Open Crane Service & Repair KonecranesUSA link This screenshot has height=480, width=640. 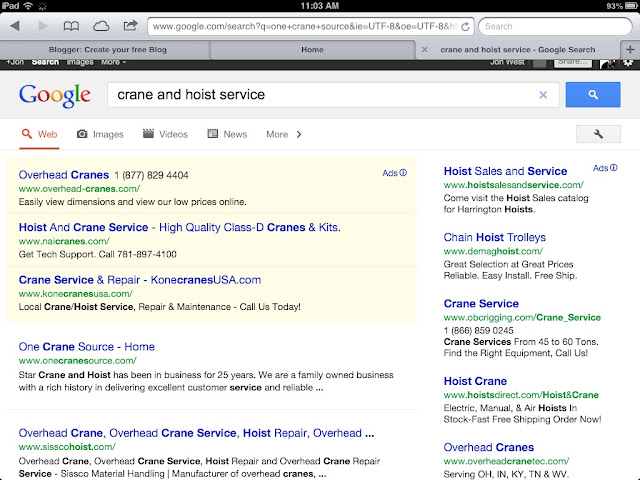tap(140, 280)
